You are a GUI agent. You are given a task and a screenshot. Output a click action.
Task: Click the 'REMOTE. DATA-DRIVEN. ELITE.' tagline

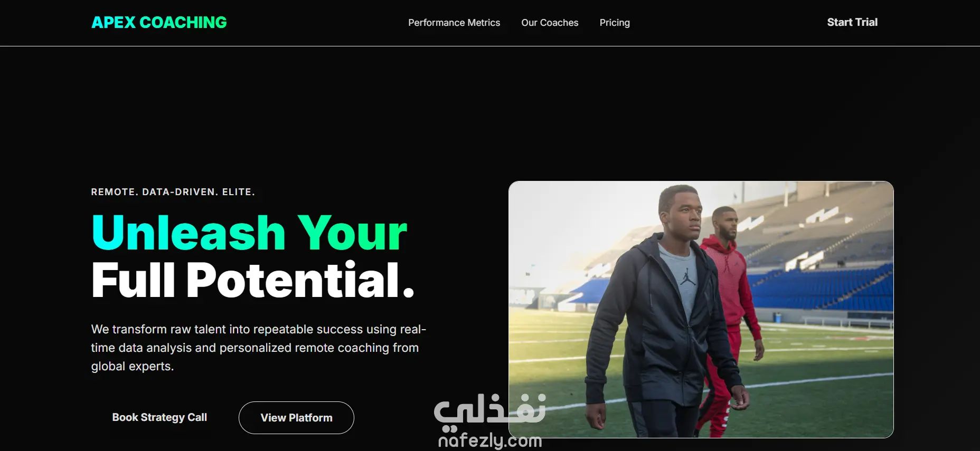point(173,192)
